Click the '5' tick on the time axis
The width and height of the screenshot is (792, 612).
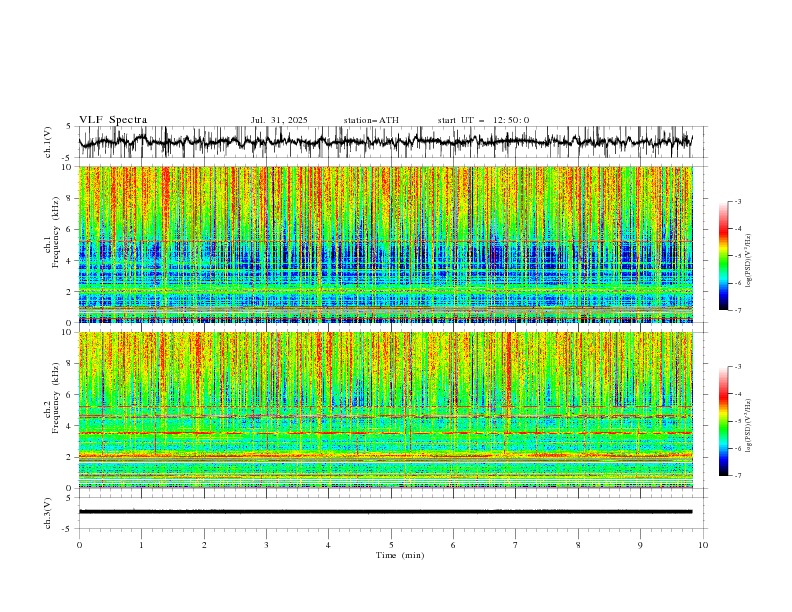pos(391,545)
